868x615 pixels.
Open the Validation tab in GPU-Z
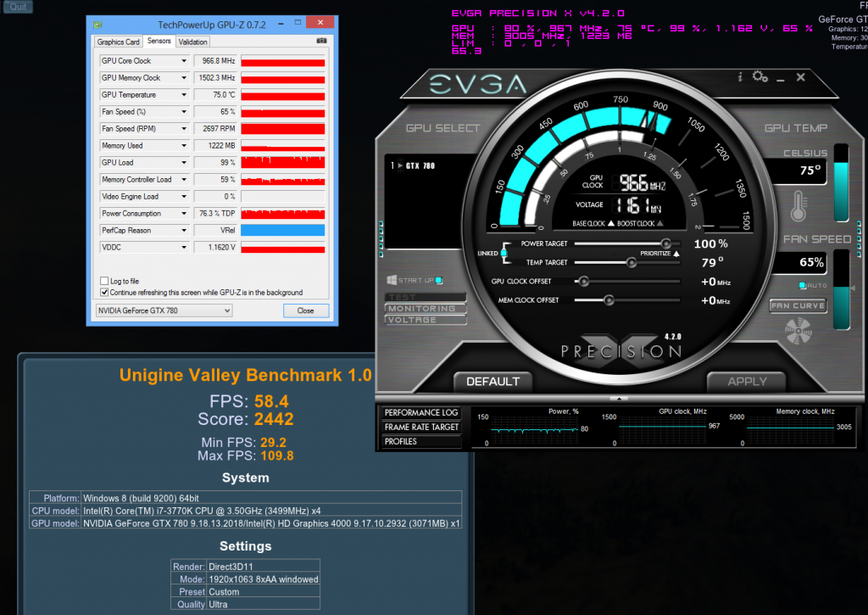(x=192, y=42)
